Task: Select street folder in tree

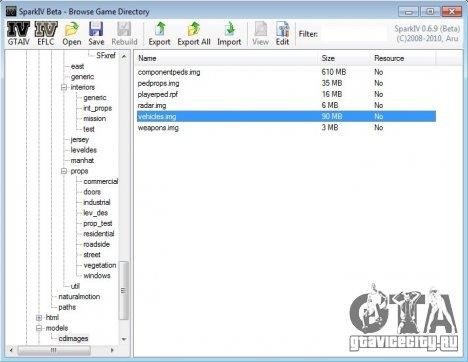Action: click(92, 255)
